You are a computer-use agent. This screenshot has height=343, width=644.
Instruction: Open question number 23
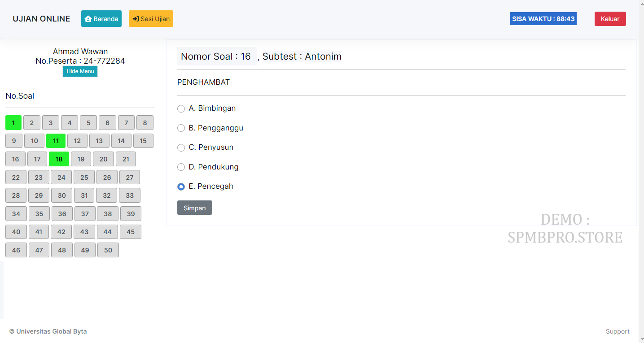point(39,178)
